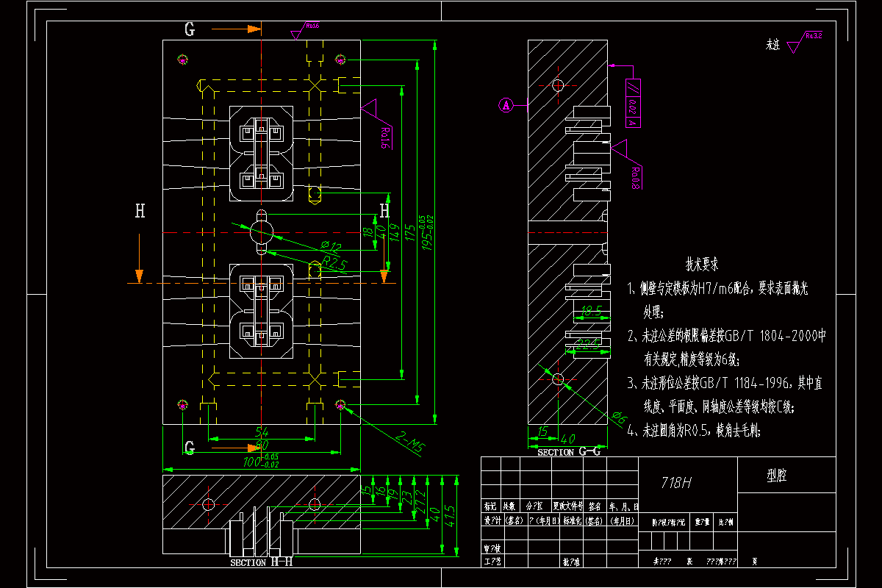The image size is (882, 588).
Task: Select requirement 4 about R0.5 fillets
Action: pyautogui.click(x=695, y=431)
